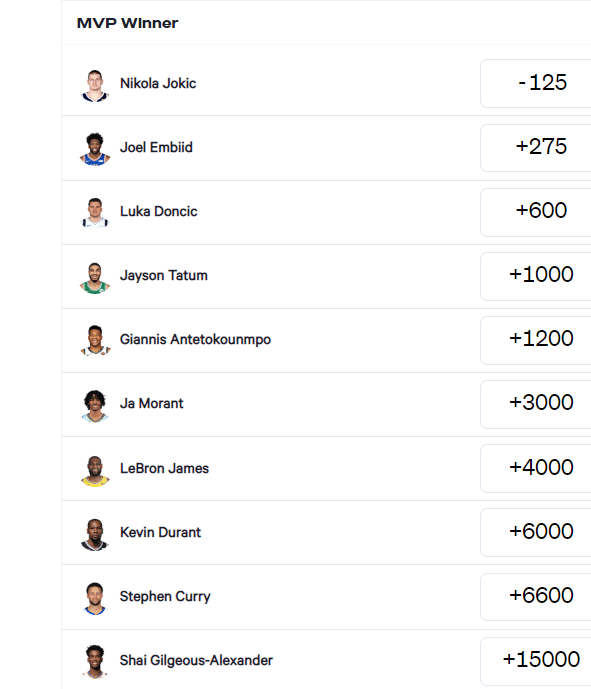Image resolution: width=591 pixels, height=689 pixels.
Task: Select the +3000 odds for Ja Morant
Action: pos(536,404)
